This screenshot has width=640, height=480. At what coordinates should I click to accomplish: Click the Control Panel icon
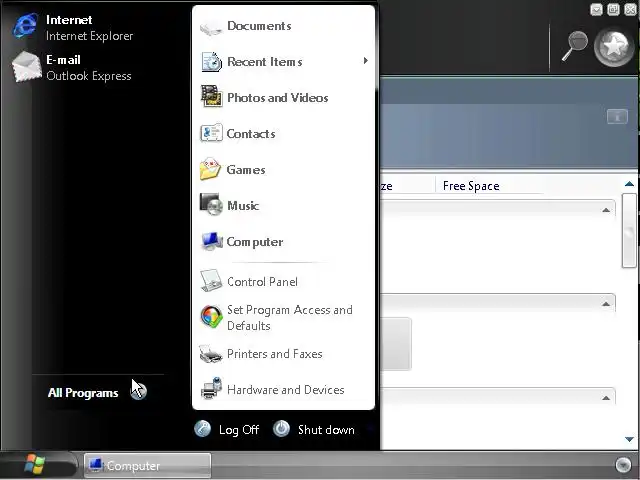[211, 280]
